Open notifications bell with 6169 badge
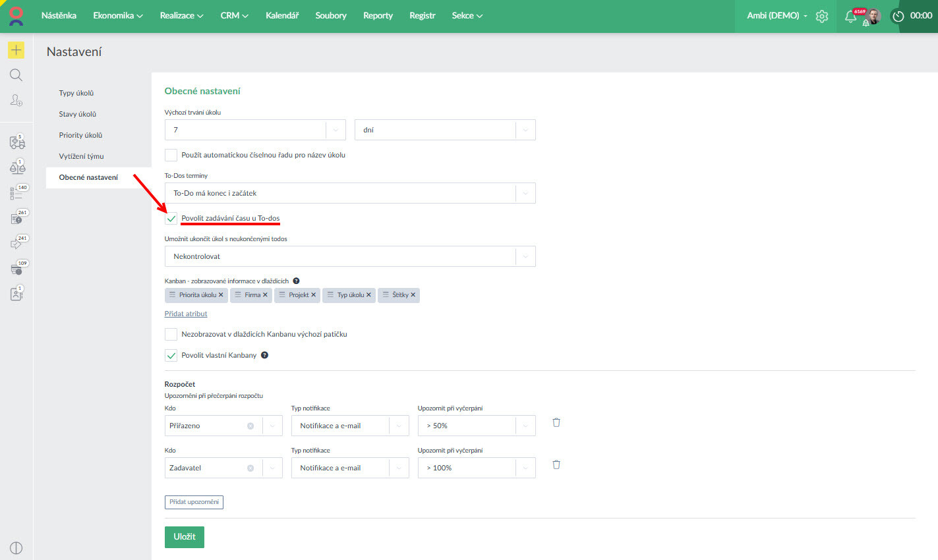This screenshot has width=938, height=560. 851,17
